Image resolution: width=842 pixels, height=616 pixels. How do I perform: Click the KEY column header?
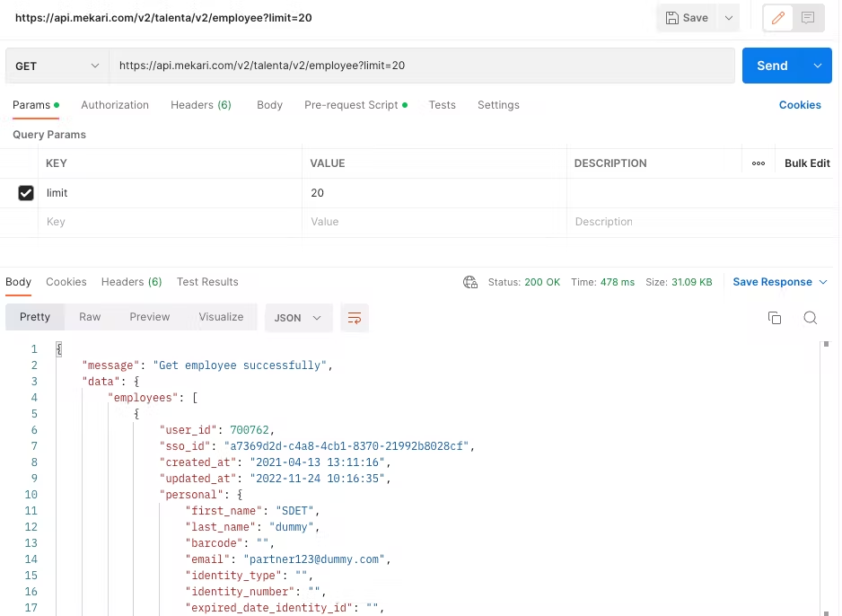pos(57,163)
